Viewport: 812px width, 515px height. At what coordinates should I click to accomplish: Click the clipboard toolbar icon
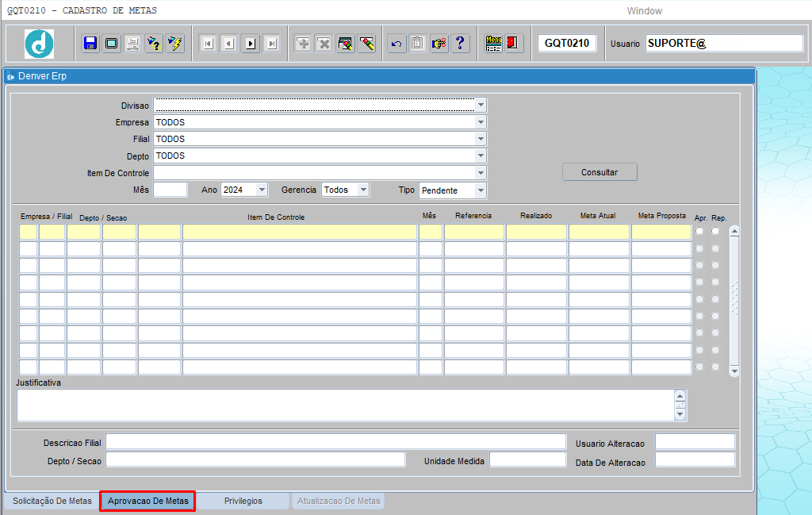[417, 44]
